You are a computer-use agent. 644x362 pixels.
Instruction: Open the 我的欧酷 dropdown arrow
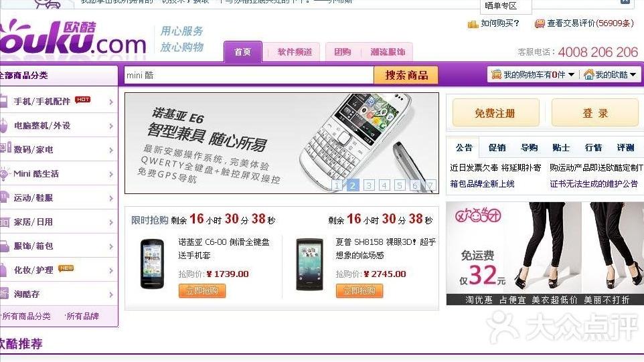pyautogui.click(x=633, y=75)
